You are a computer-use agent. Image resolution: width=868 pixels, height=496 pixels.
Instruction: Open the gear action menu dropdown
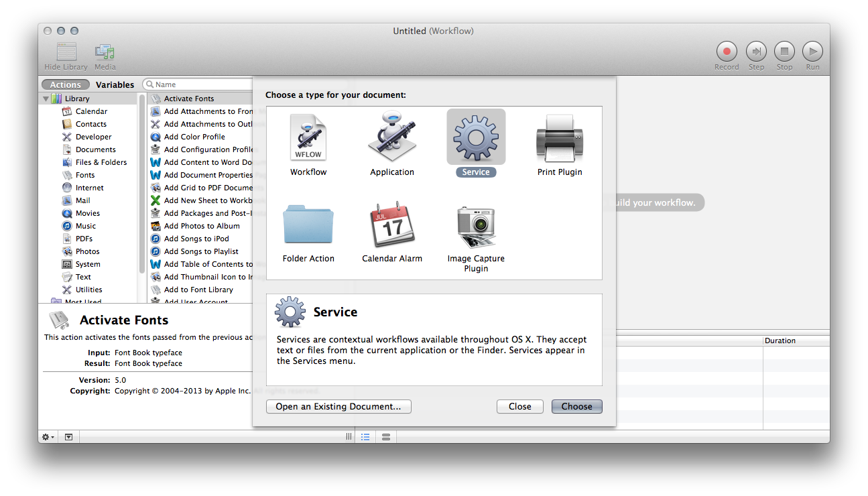pos(48,436)
